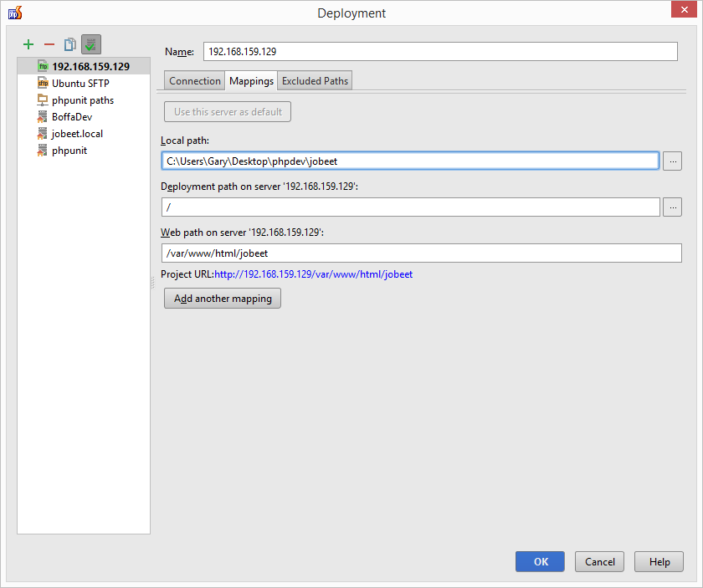Screen dimensions: 703x588
Task: Select the phpunit server entry
Action: tap(71, 150)
